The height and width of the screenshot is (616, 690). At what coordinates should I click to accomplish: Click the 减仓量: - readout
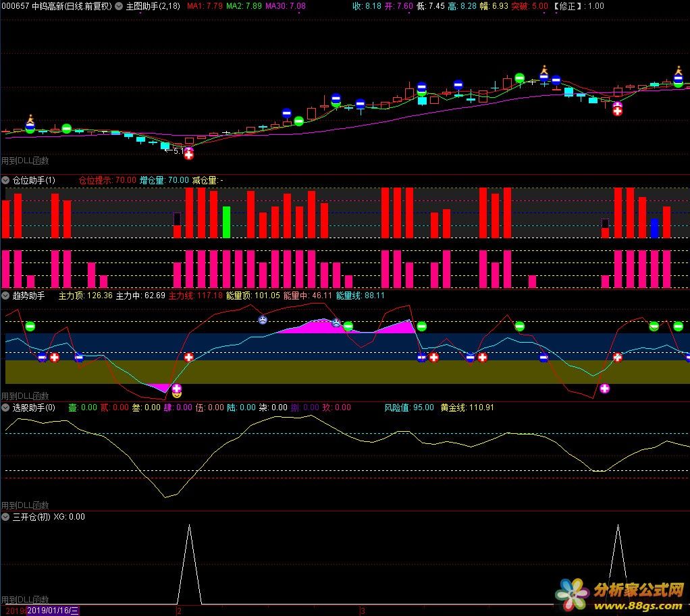208,180
